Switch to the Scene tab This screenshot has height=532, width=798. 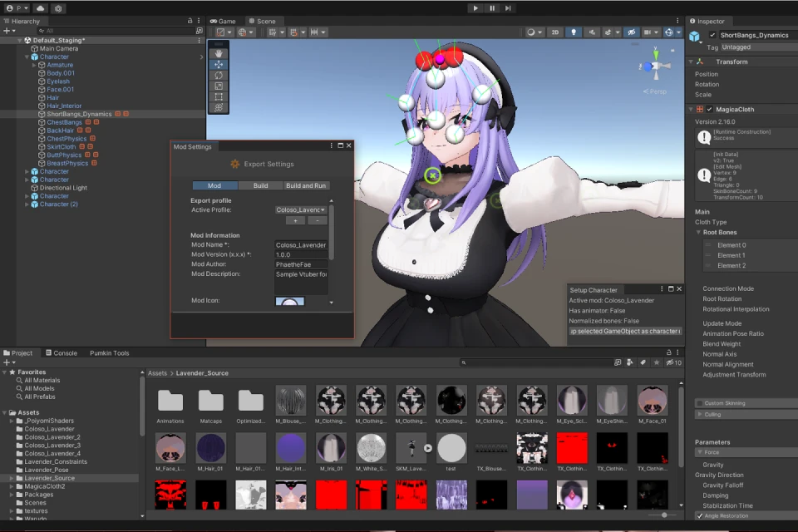[x=262, y=21]
